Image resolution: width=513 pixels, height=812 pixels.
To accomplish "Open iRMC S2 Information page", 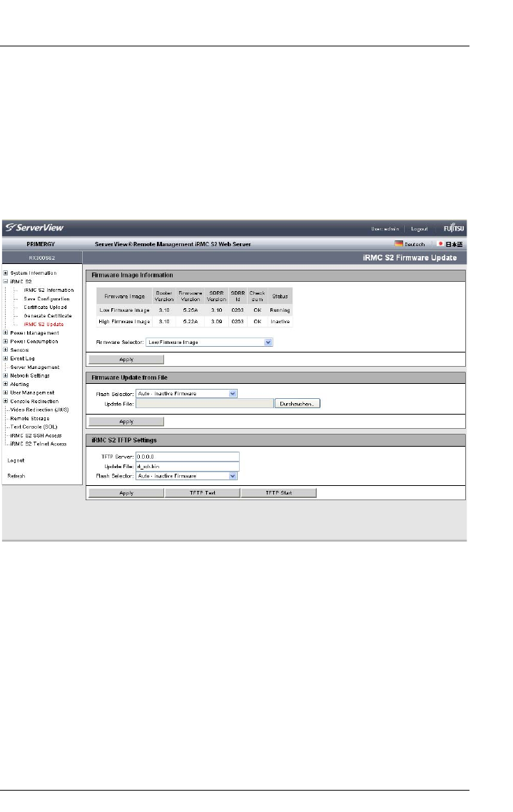I will tap(49, 290).
